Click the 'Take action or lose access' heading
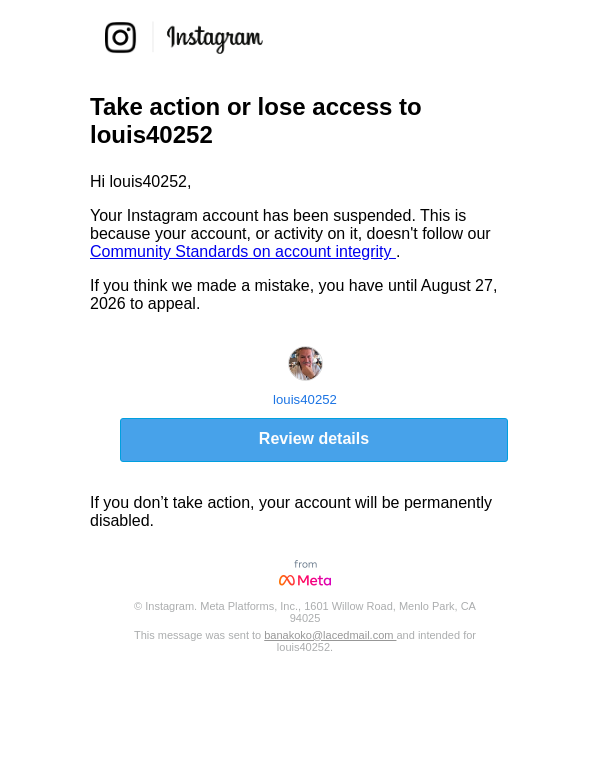The height and width of the screenshot is (768, 600). pyautogui.click(x=256, y=120)
